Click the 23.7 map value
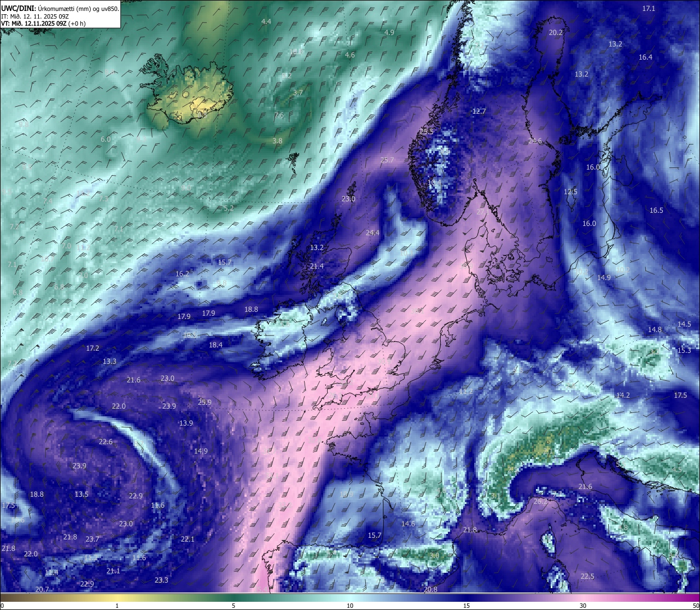This screenshot has width=700, height=610. point(92,539)
